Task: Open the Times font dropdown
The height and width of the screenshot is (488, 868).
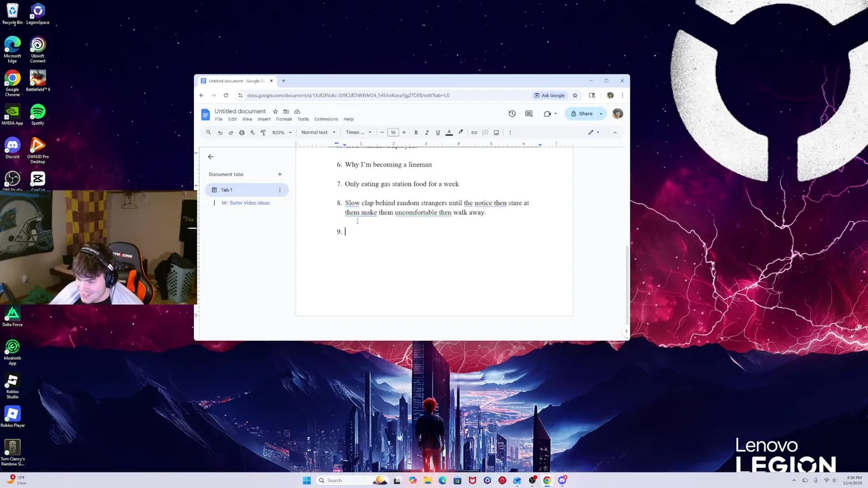Action: tap(359, 132)
